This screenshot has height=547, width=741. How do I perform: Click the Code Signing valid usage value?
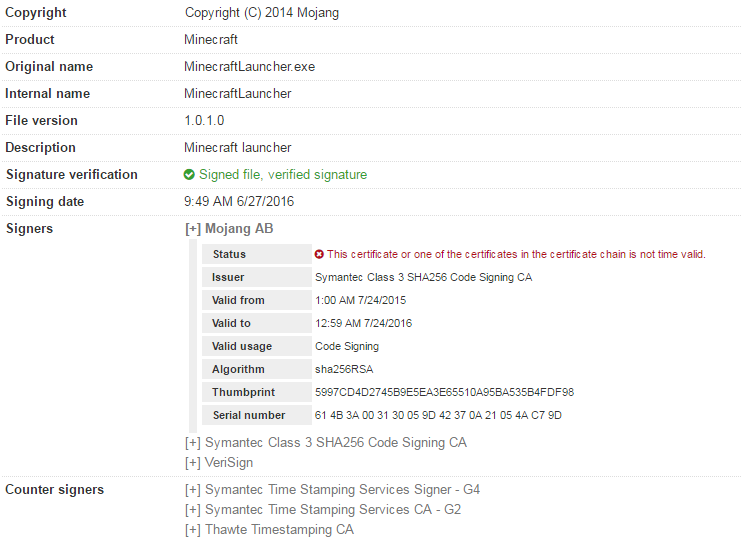[x=348, y=347]
